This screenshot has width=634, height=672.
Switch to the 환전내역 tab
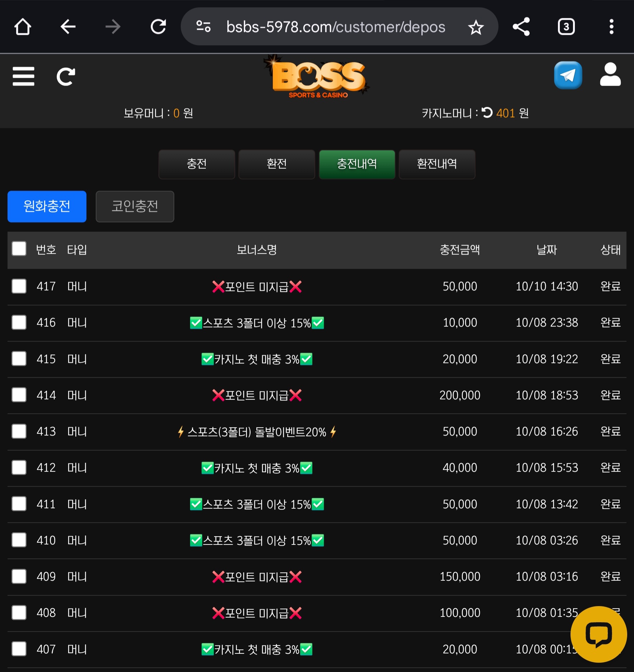(437, 164)
